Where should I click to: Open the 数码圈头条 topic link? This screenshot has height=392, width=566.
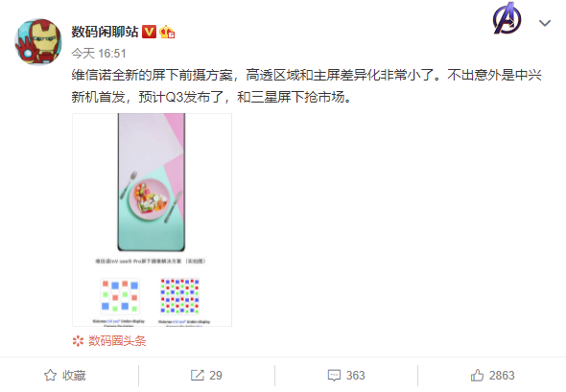point(117,341)
